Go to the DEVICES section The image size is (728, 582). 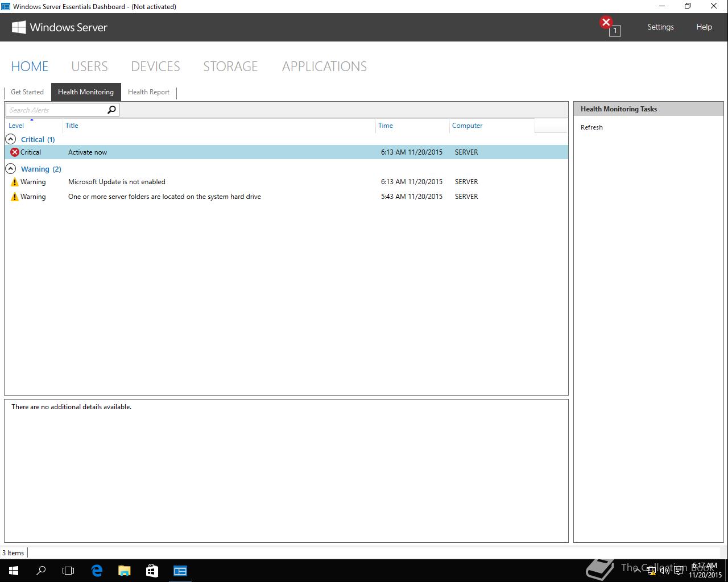coord(155,66)
